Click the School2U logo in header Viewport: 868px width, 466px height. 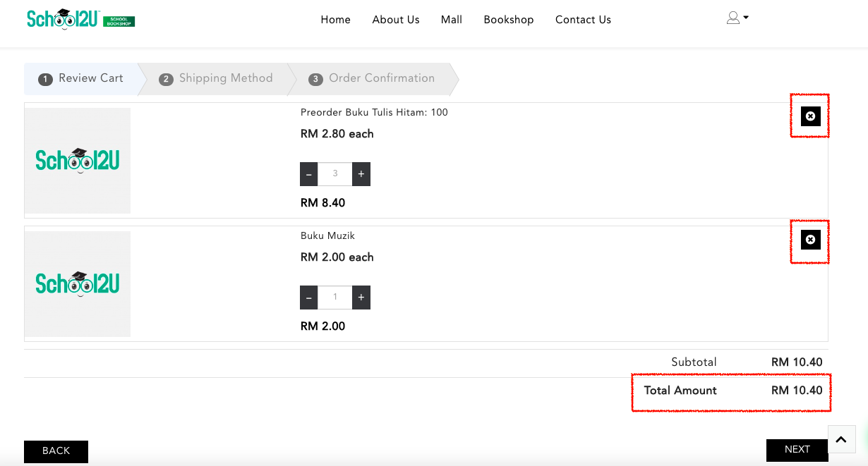(x=80, y=19)
